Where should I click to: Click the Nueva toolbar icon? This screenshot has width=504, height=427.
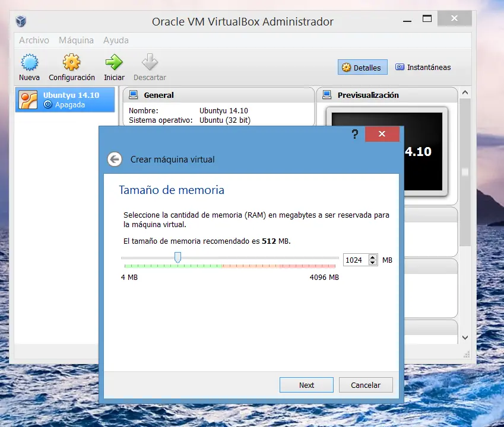tap(29, 62)
